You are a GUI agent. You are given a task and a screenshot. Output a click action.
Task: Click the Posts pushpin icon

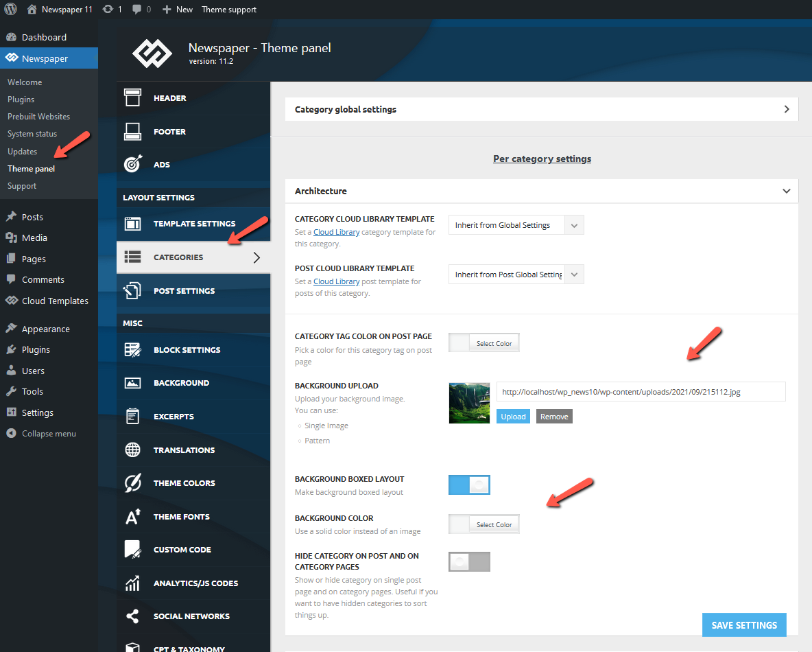tap(12, 217)
